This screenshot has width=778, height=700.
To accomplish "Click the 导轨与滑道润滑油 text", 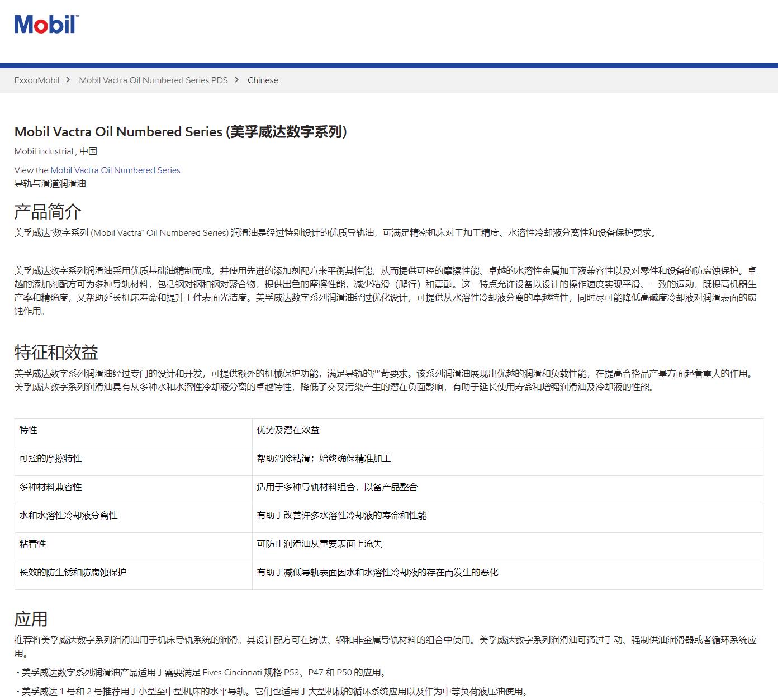I will [50, 184].
